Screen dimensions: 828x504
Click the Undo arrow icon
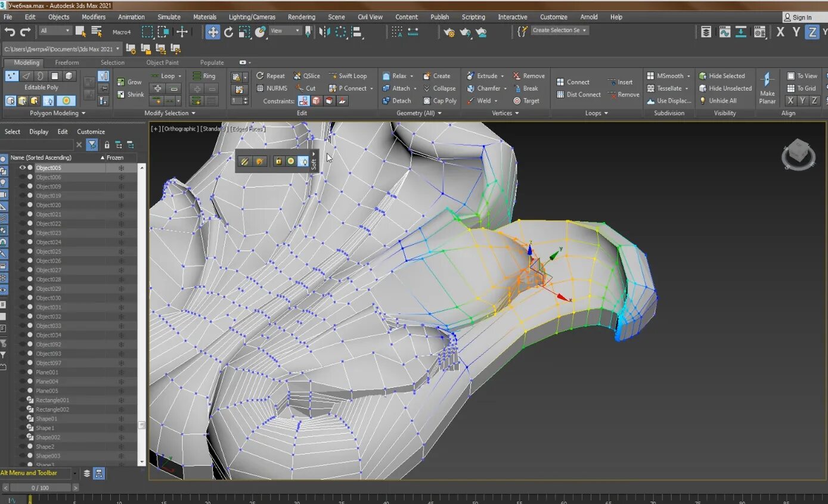click(x=10, y=32)
